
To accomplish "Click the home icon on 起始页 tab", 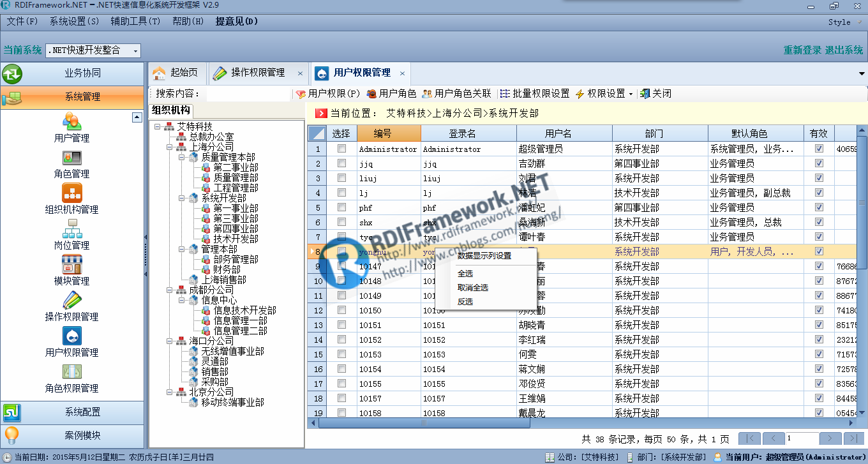I will point(159,73).
